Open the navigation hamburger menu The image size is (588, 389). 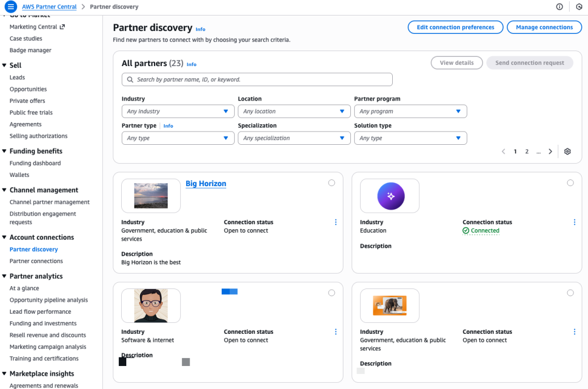[10, 6]
